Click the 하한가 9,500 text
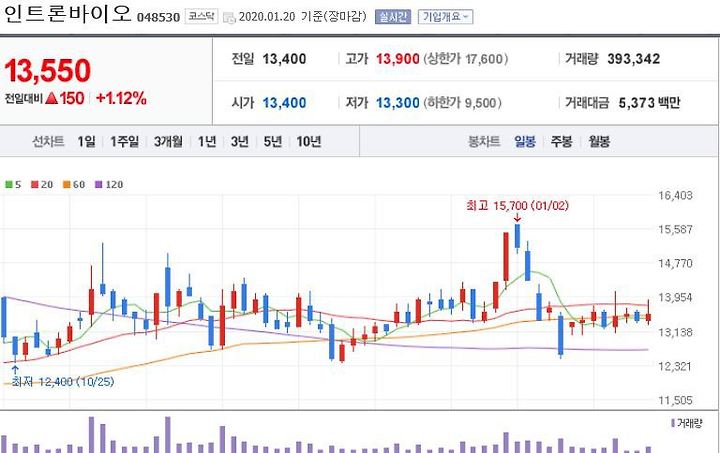This screenshot has width=720, height=453. click(x=462, y=103)
